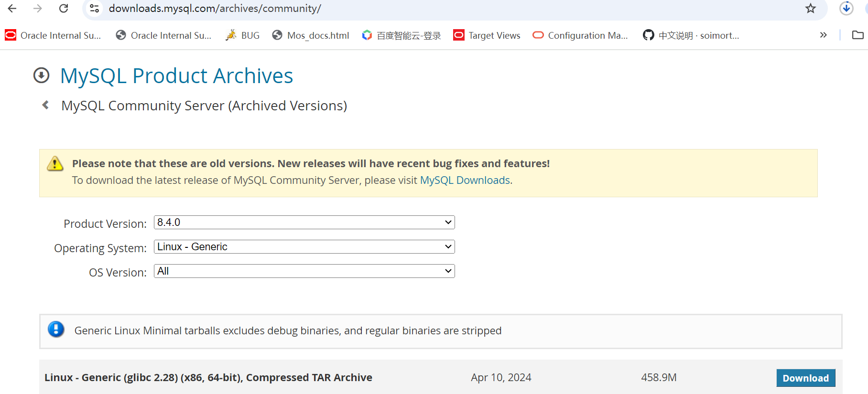
Task: Click the blue info exclamation icon
Action: coord(56,330)
